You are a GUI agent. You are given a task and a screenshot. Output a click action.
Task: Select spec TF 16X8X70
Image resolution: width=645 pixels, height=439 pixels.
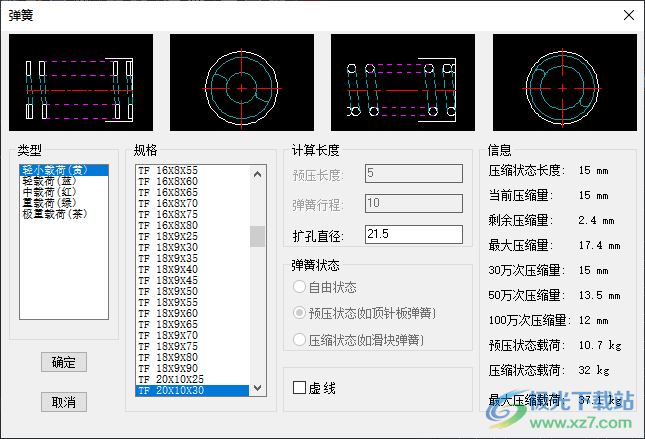(x=193, y=203)
